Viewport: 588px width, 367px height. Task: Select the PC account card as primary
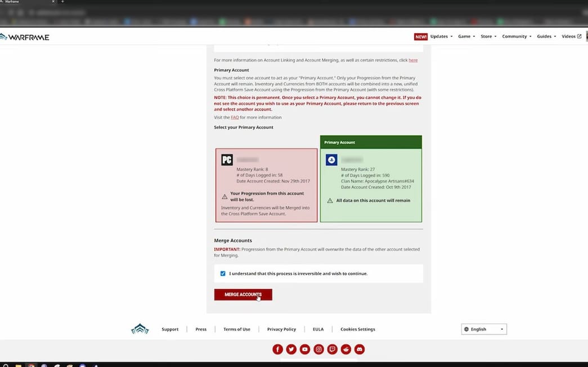266,185
